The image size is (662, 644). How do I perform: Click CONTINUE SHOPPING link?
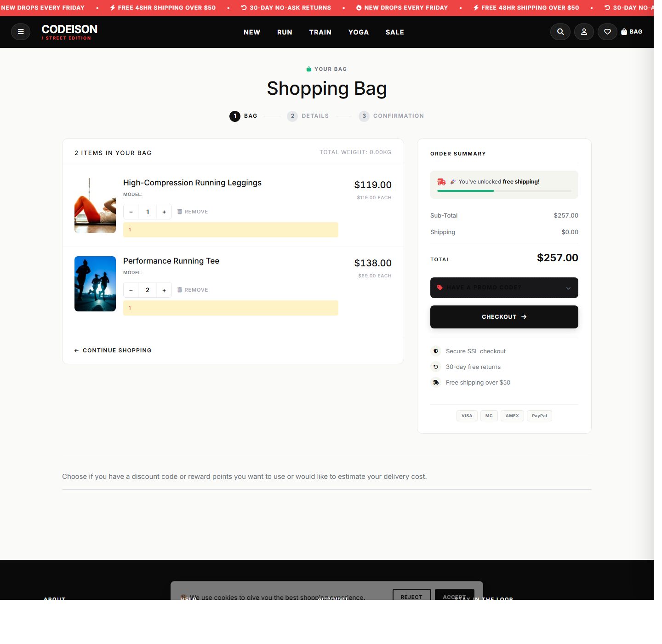[113, 351]
